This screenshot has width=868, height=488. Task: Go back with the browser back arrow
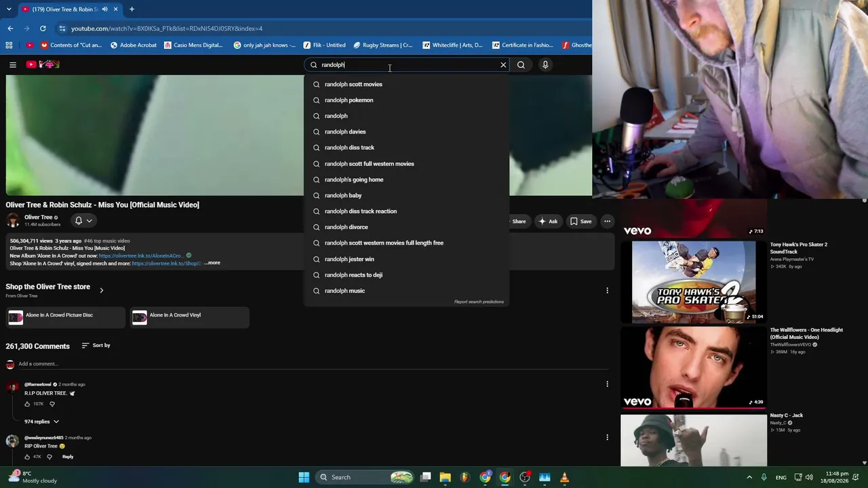tap(10, 28)
